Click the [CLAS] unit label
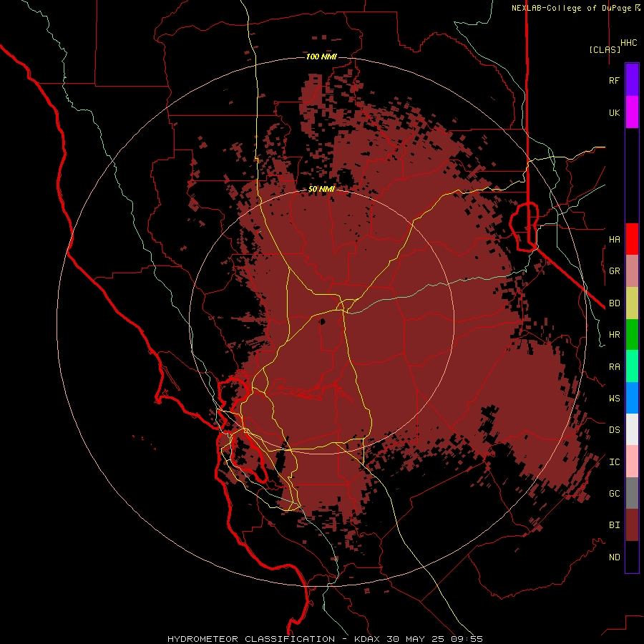644x644 pixels. pos(605,49)
